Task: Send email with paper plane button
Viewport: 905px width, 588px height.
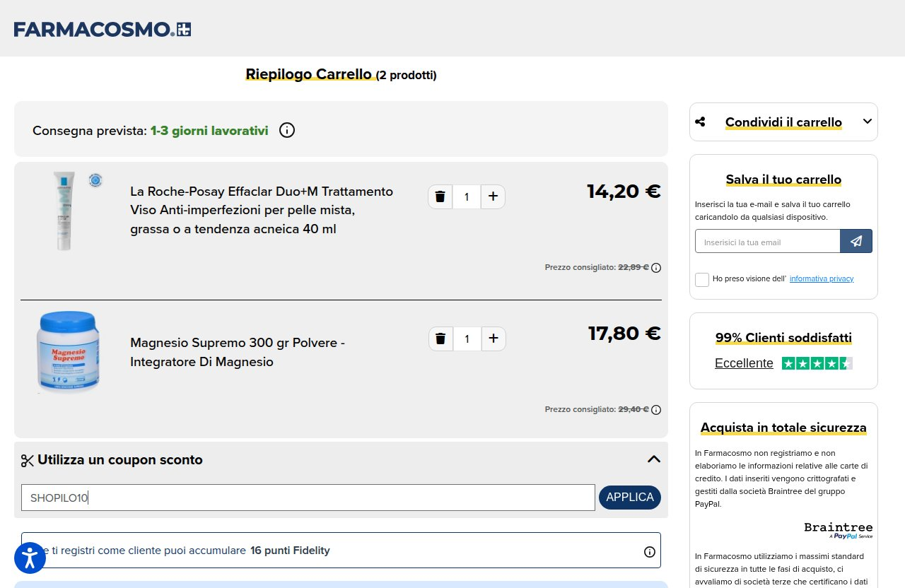Action: pyautogui.click(x=856, y=241)
